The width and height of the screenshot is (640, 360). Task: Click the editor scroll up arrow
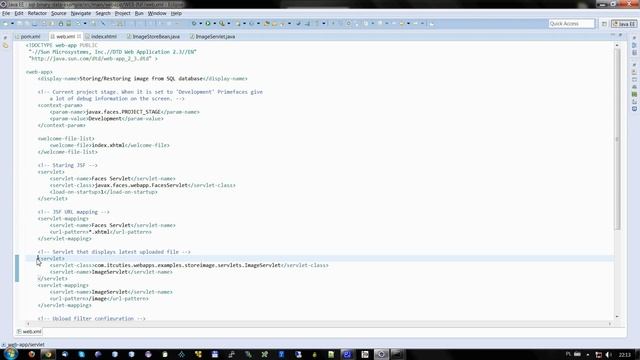(617, 45)
